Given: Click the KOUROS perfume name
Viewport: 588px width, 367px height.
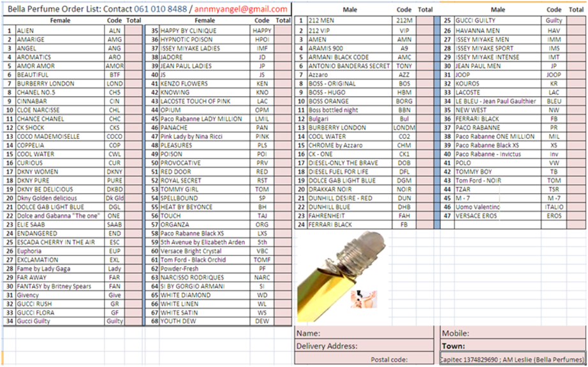Looking at the screenshot, I should [x=467, y=83].
